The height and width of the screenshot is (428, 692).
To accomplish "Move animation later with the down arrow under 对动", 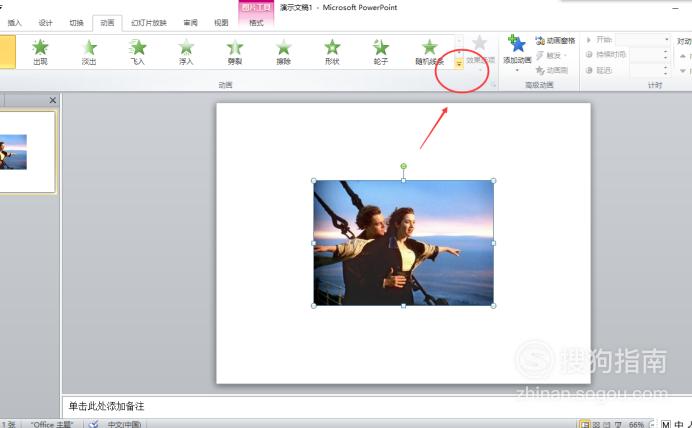I will coord(683,71).
